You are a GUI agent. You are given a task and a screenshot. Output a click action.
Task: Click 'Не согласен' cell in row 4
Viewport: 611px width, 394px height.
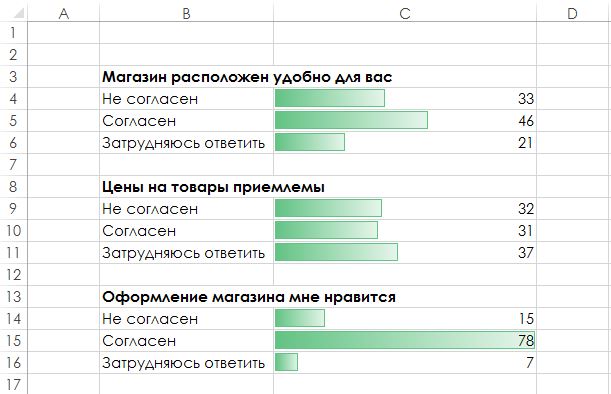[x=186, y=99]
